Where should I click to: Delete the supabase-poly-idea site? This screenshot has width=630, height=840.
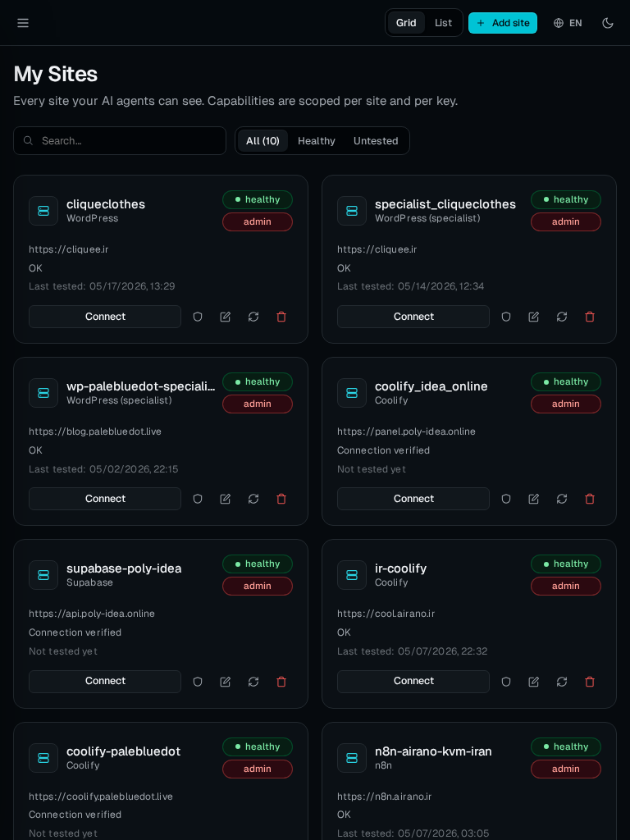click(x=281, y=682)
